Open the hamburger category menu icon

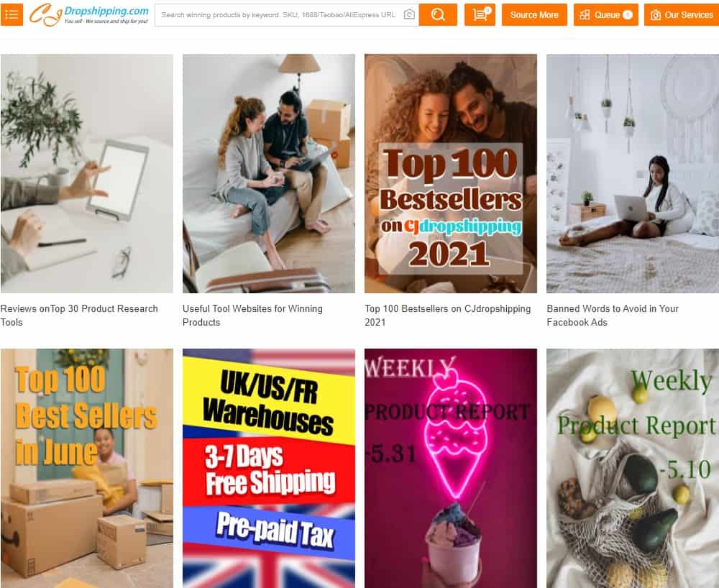(x=12, y=14)
